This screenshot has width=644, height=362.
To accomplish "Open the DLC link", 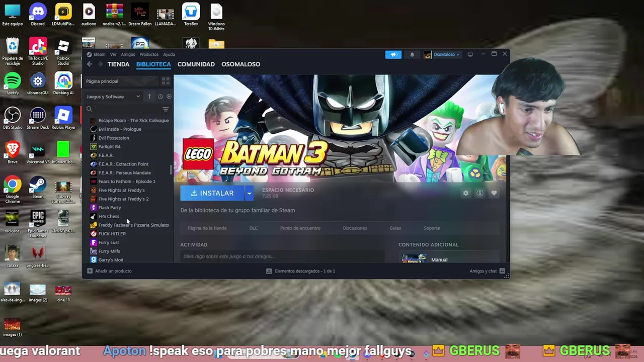I will [x=254, y=228].
